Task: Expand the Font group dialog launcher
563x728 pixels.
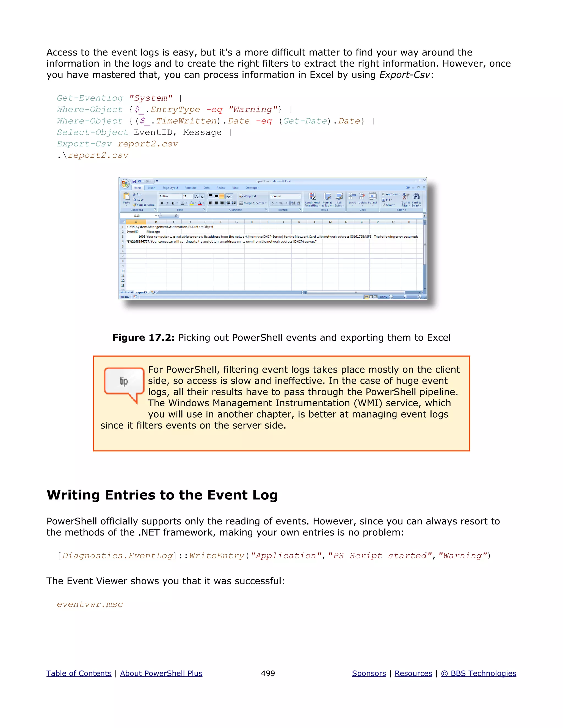Action: click(x=203, y=210)
